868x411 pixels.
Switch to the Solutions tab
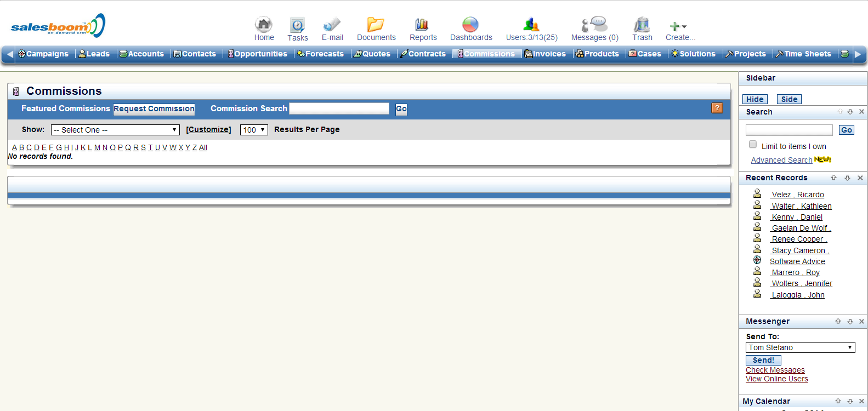693,54
